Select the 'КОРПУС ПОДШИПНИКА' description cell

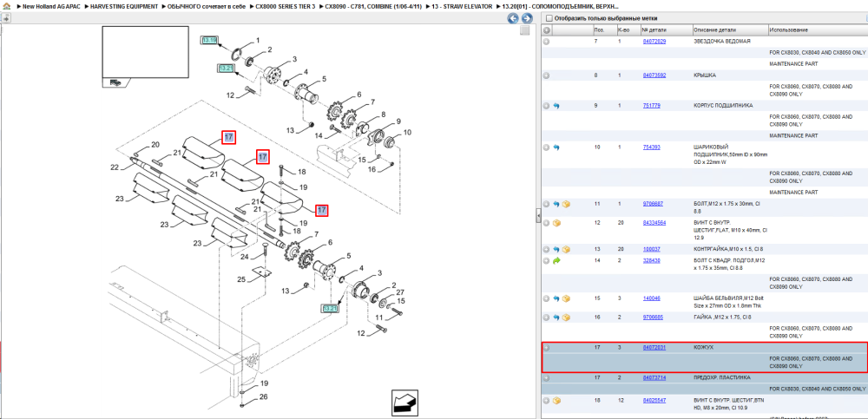[722, 106]
